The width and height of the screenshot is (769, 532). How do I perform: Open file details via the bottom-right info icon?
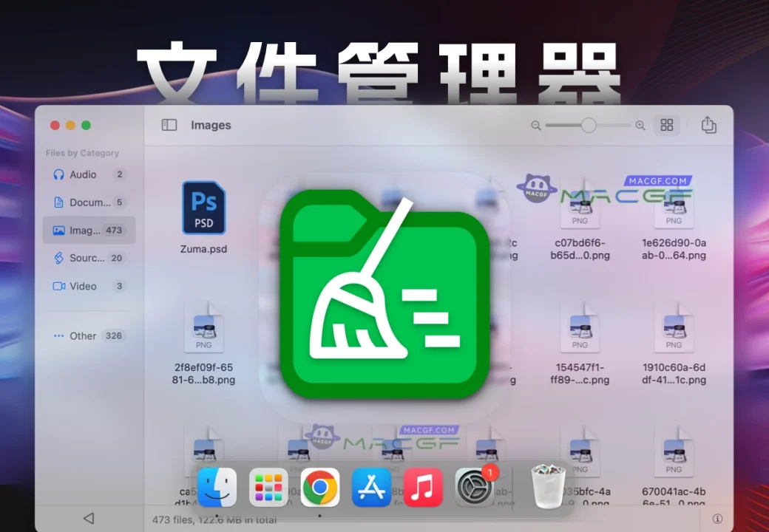[718, 519]
